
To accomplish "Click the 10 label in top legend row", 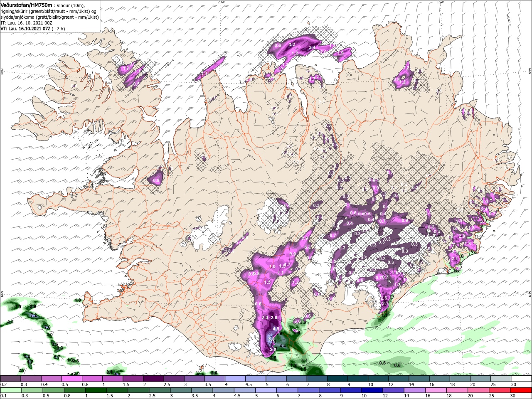I will 370,384.
